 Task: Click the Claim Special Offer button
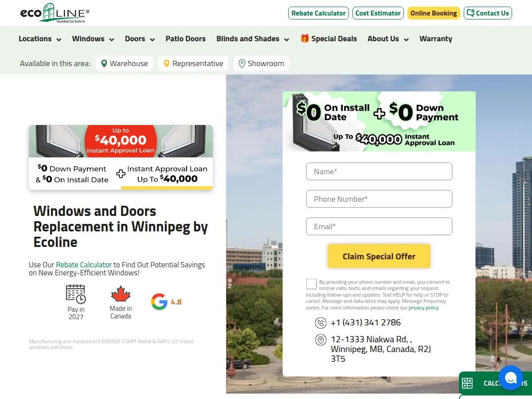379,256
